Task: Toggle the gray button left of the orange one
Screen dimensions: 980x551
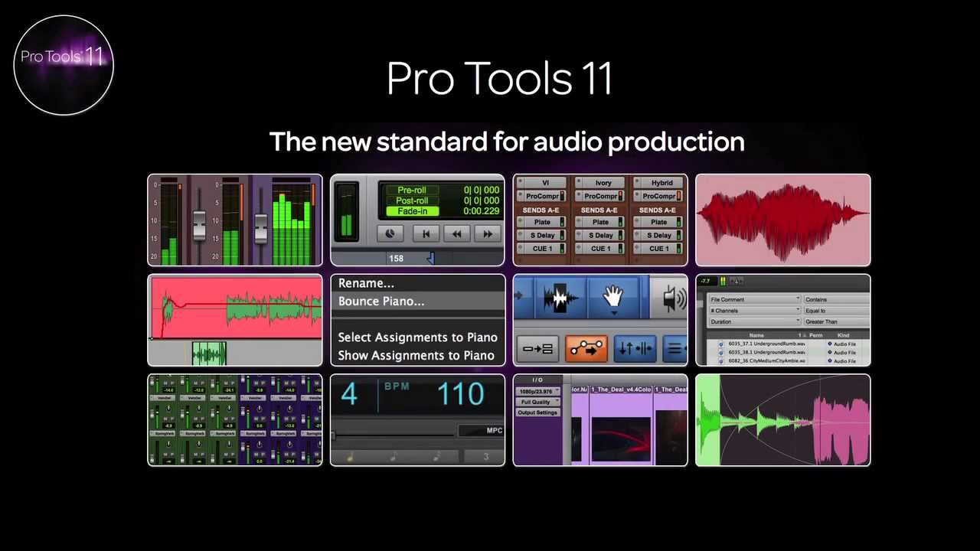Action: coord(538,349)
